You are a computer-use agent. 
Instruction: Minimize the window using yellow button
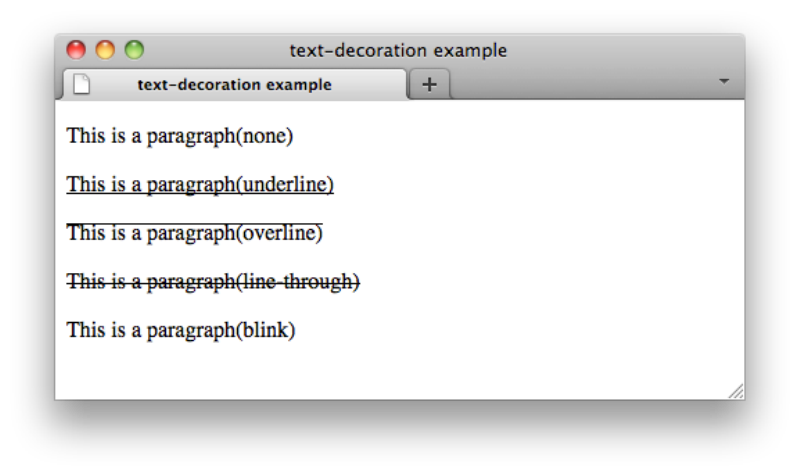105,50
